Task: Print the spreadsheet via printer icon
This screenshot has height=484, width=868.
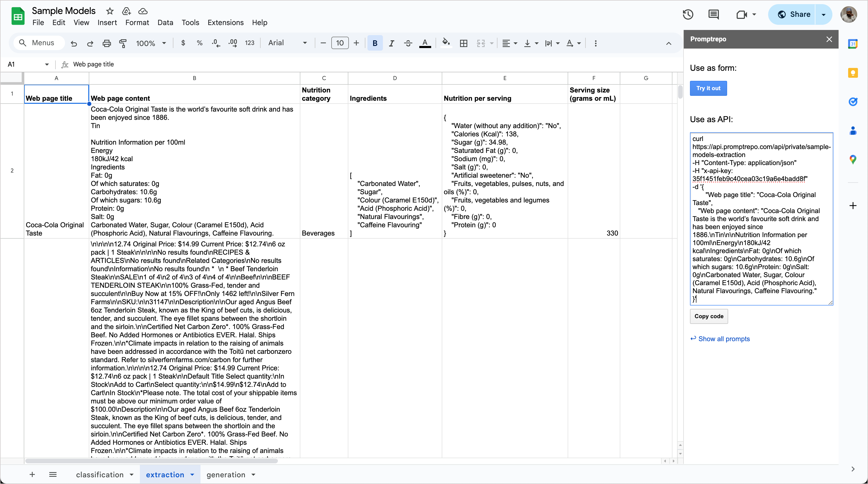Action: (107, 43)
